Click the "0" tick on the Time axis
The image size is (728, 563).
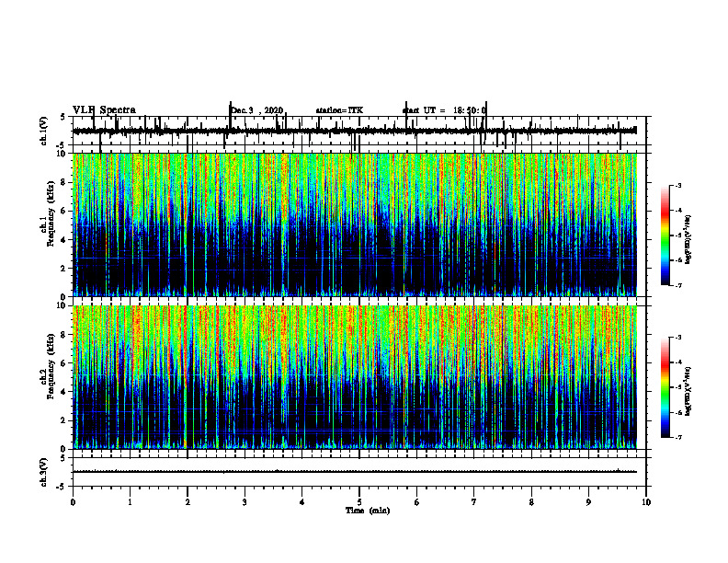tap(73, 502)
